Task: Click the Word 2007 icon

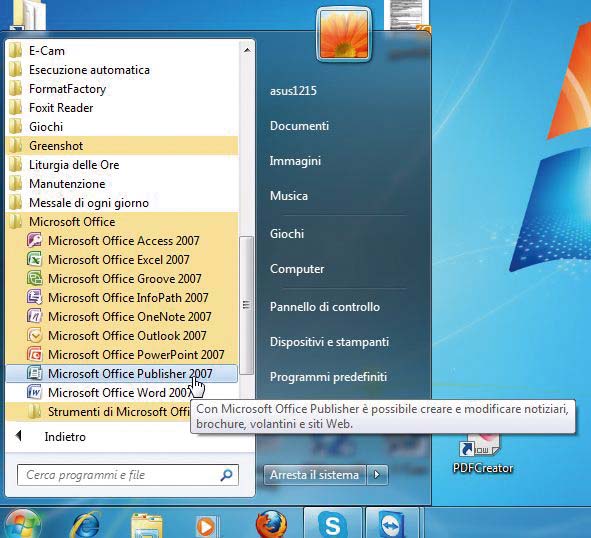Action: pyautogui.click(x=34, y=392)
